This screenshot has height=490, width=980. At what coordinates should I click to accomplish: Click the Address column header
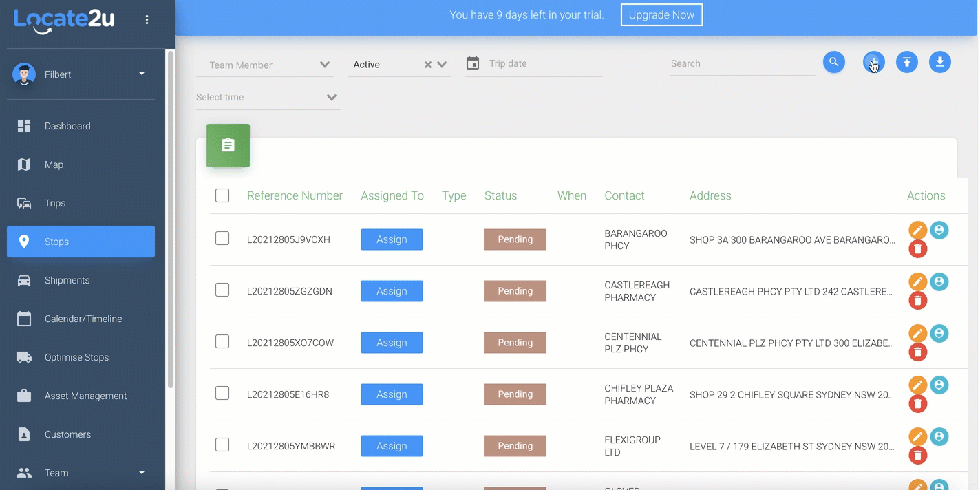click(x=710, y=195)
